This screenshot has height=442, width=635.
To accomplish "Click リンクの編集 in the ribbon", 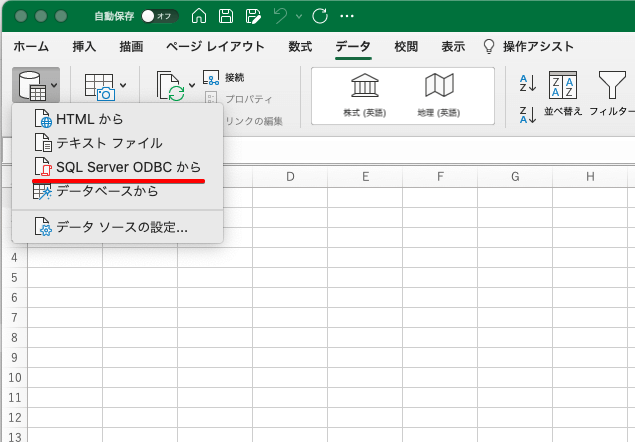I will pos(254,121).
